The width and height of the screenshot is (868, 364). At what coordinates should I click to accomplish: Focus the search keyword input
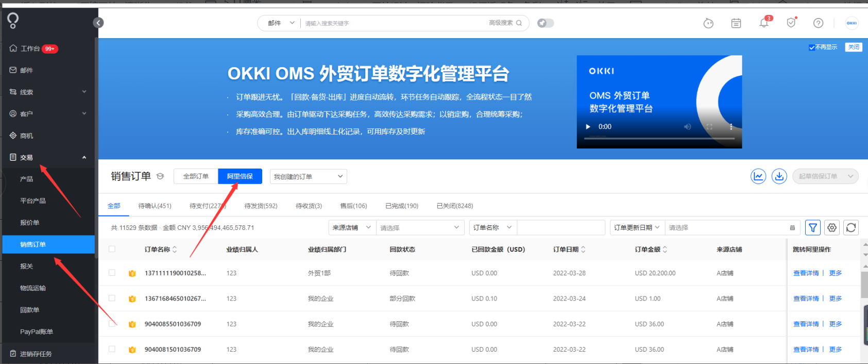tap(394, 23)
